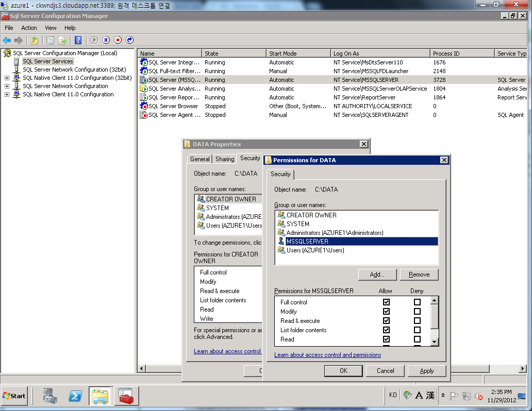Select Administrators (AZURE1\Administrators) entry

pos(335,233)
